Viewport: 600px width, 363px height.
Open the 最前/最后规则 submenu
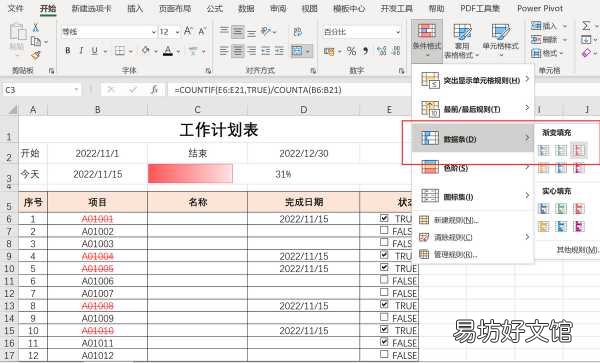473,109
